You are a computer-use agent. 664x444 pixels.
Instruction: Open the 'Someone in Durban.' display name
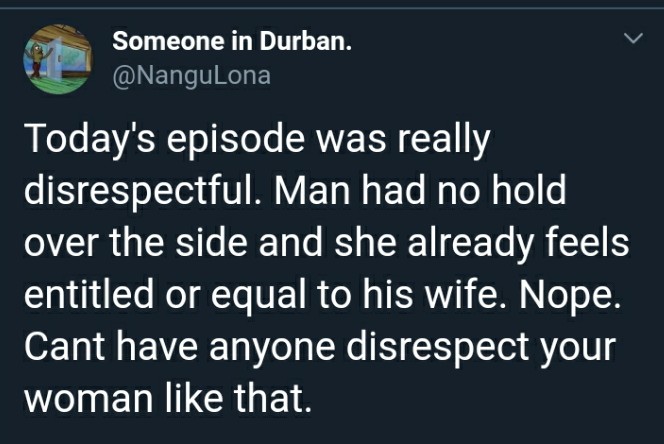232,41
